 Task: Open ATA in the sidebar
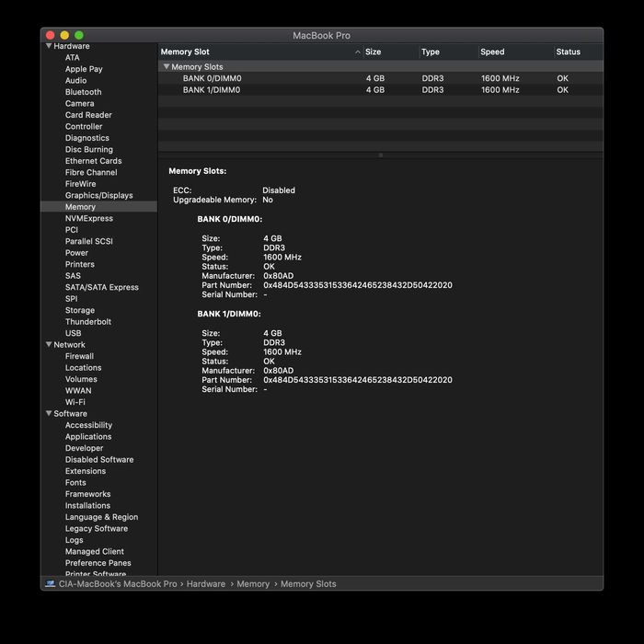[x=73, y=57]
